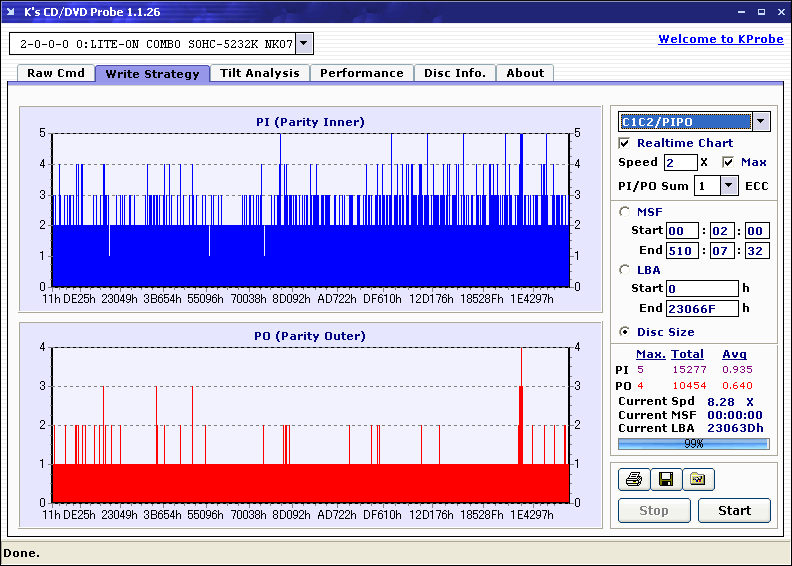Select the LBA radio button
The height and width of the screenshot is (566, 792).
tap(625, 269)
